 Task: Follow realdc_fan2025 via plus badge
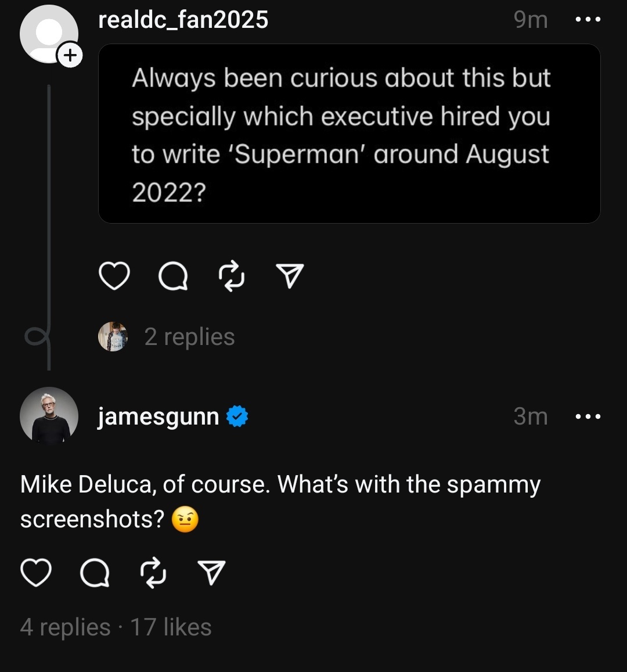(70, 56)
